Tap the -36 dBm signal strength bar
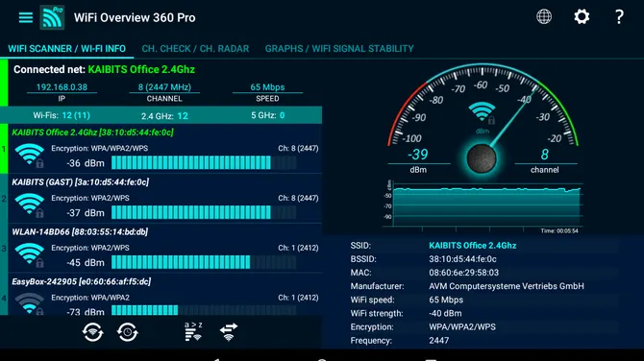 pos(204,163)
